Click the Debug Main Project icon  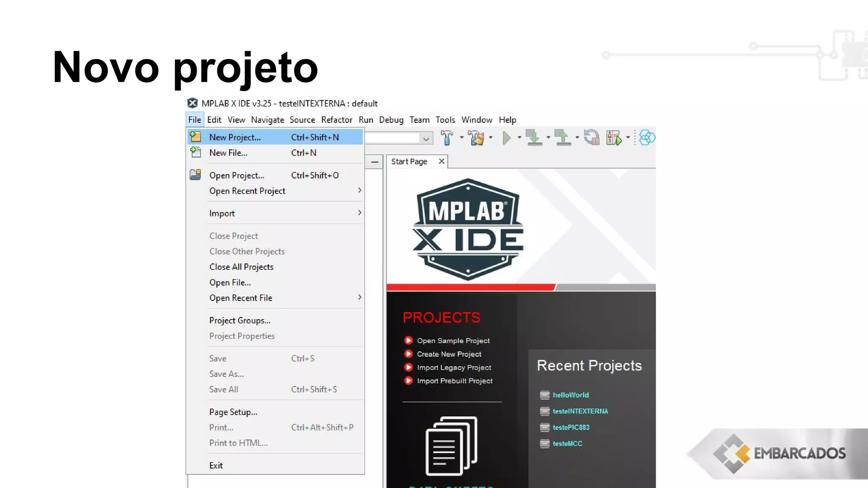point(614,138)
